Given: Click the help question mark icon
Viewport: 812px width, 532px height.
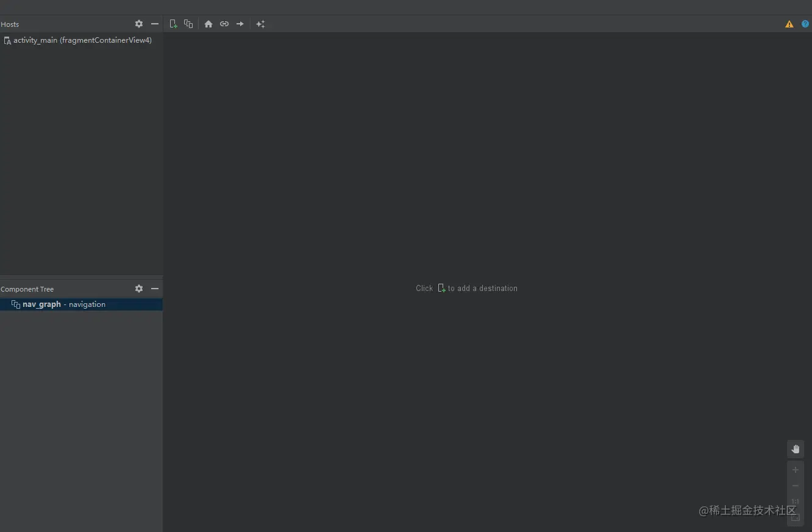Looking at the screenshot, I should coord(805,24).
